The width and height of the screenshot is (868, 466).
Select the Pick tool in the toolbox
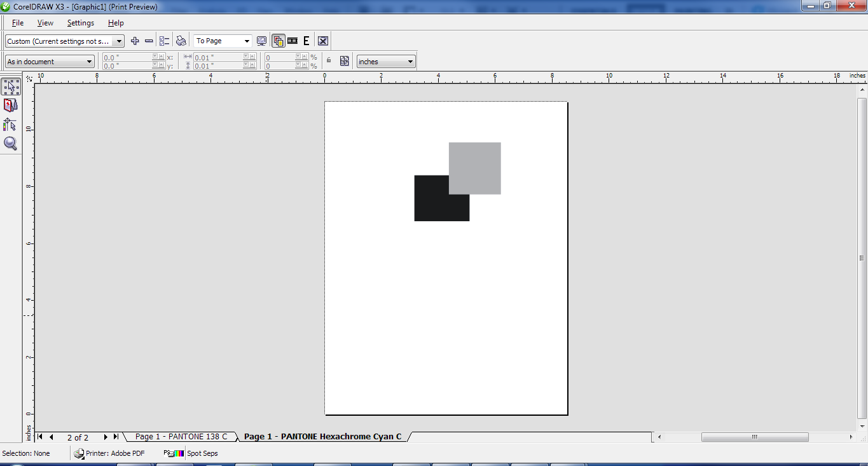(11, 87)
